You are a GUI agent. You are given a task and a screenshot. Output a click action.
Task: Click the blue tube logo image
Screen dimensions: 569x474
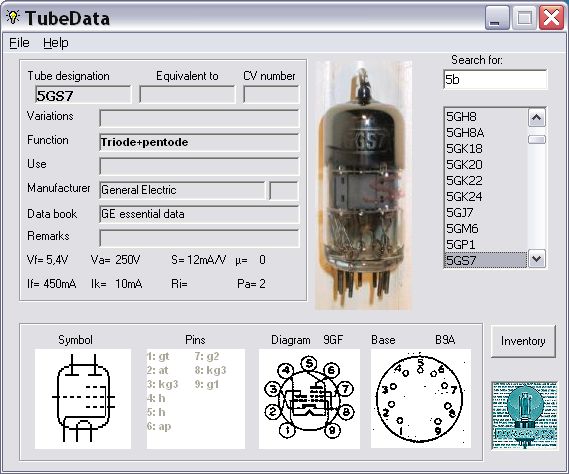(x=524, y=415)
